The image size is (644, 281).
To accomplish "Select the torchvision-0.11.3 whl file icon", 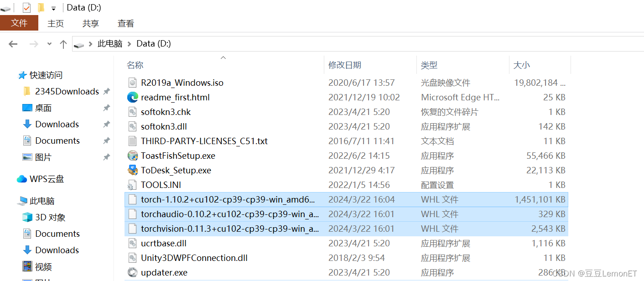I will point(132,229).
